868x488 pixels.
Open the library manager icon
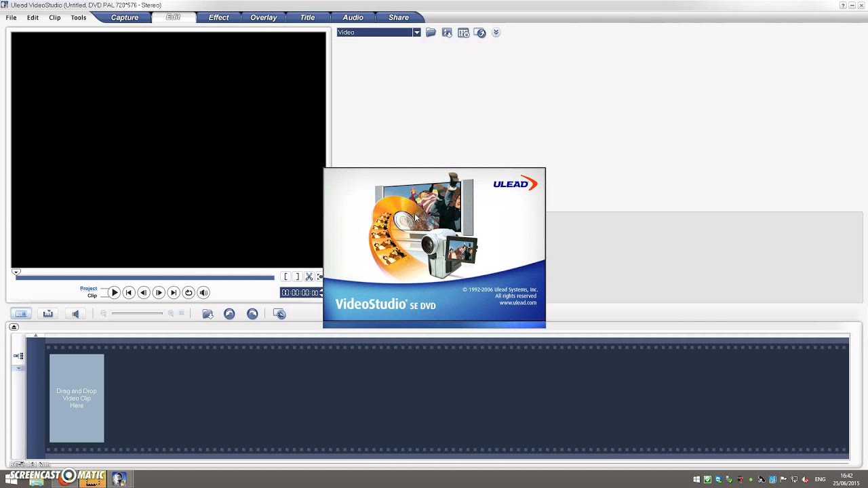[x=479, y=33]
